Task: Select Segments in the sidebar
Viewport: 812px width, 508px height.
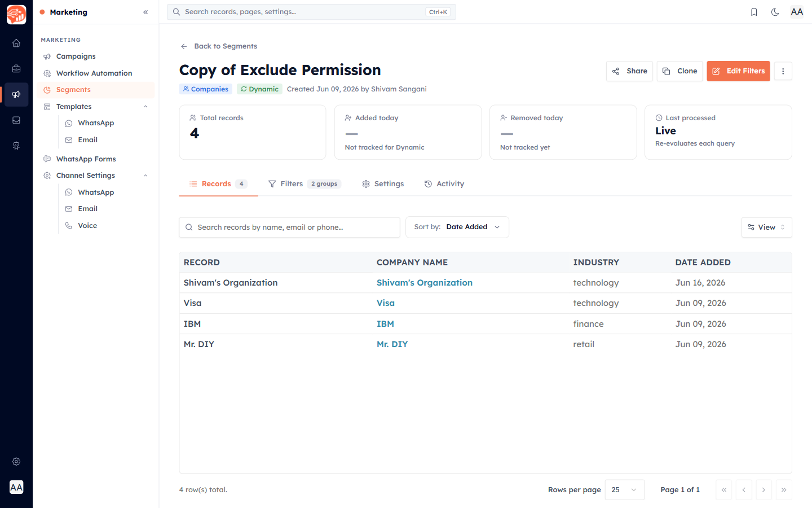Action: click(96, 90)
